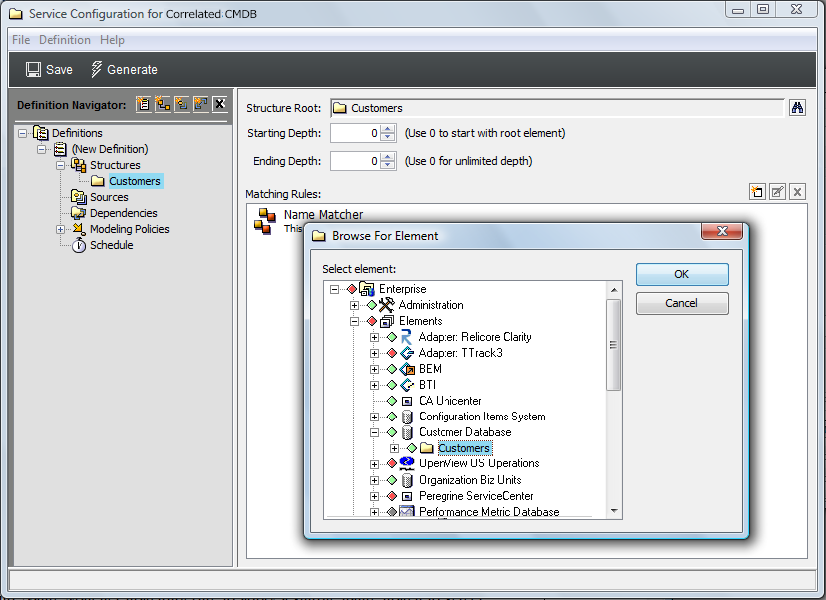Collapse the (New Definition) node

pyautogui.click(x=42, y=149)
